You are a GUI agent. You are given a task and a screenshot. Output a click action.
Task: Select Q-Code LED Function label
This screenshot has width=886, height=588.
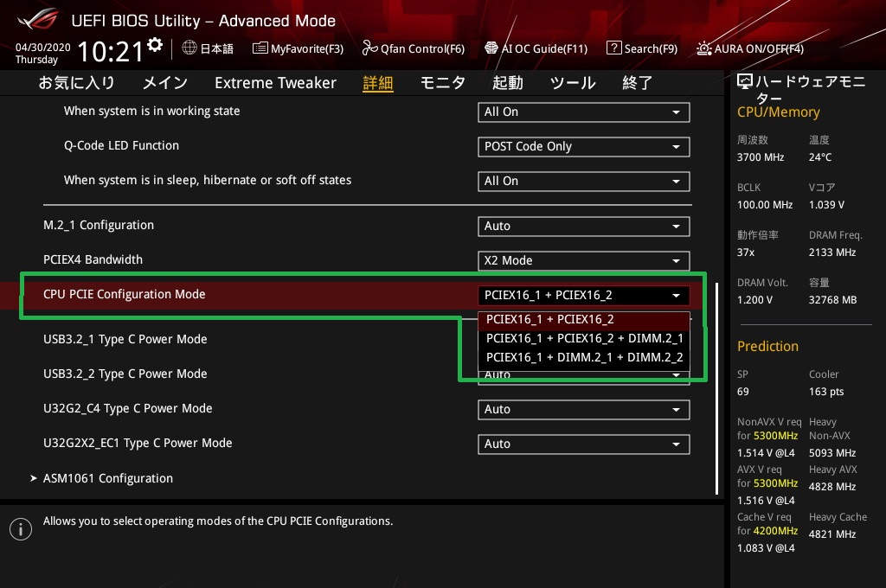121,146
